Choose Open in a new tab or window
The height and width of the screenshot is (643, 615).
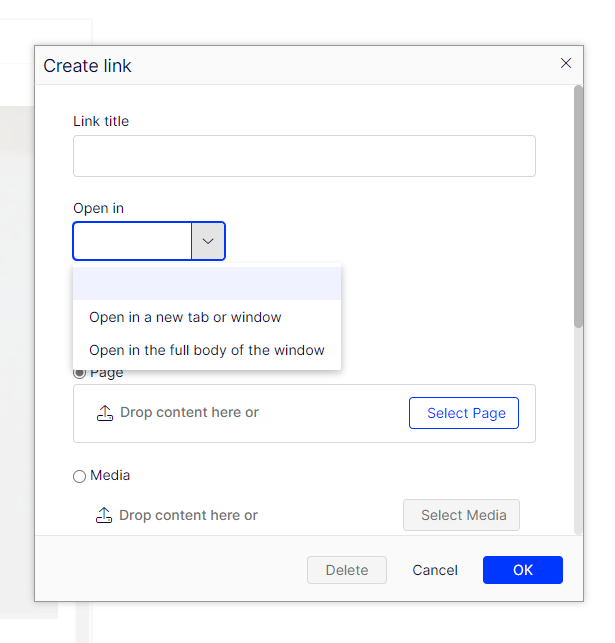tap(186, 317)
